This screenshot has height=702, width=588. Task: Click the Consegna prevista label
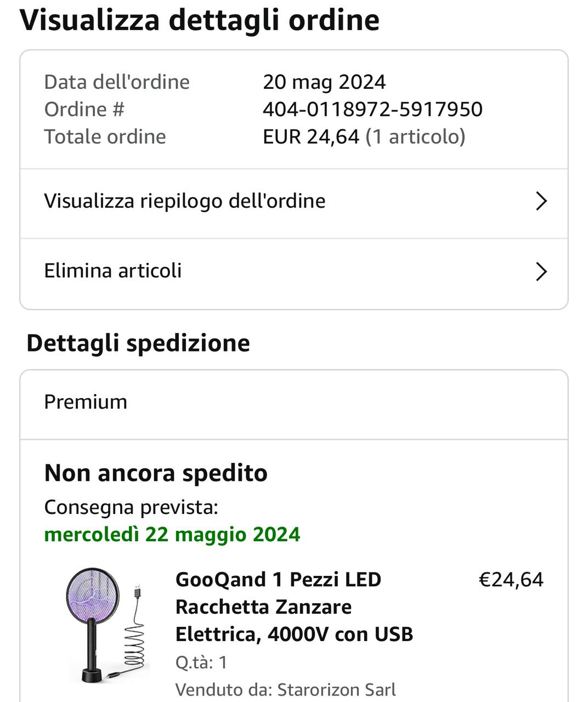[x=131, y=507]
